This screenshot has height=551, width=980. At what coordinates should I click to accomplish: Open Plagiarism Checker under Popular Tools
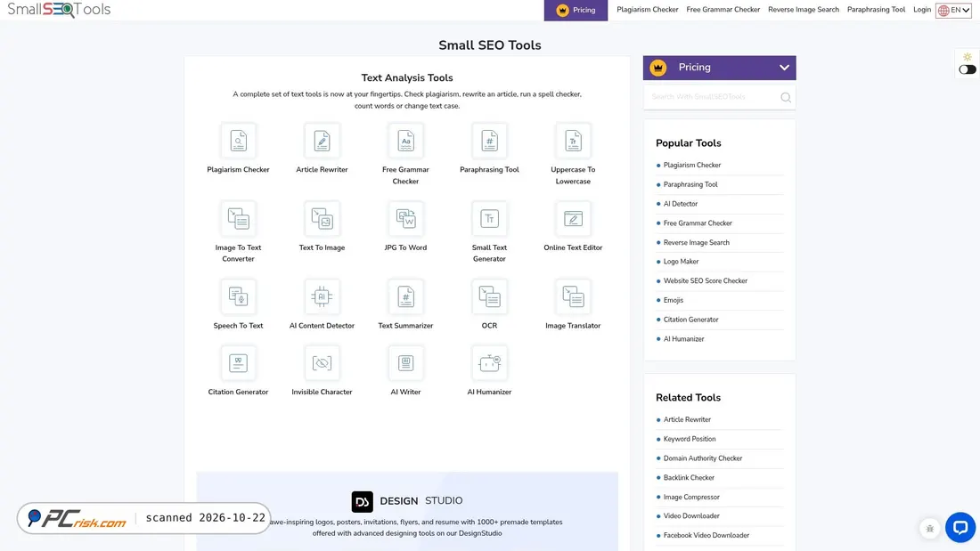(692, 165)
